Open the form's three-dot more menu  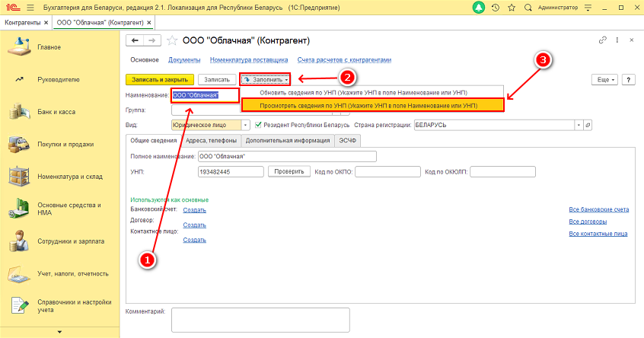pos(617,40)
